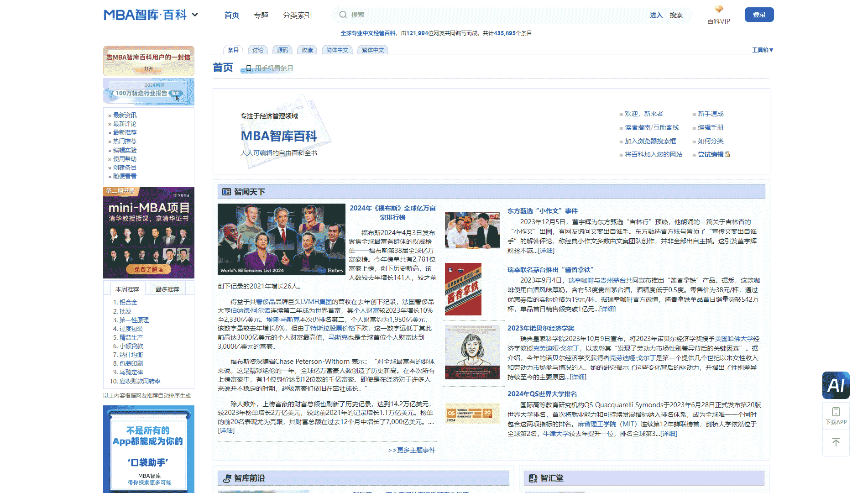
Task: Click the 进入 search button
Action: pos(656,15)
